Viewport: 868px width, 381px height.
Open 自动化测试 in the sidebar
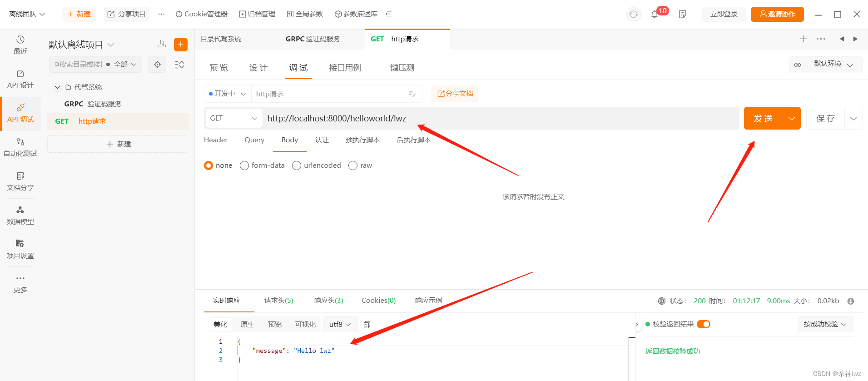tap(20, 147)
